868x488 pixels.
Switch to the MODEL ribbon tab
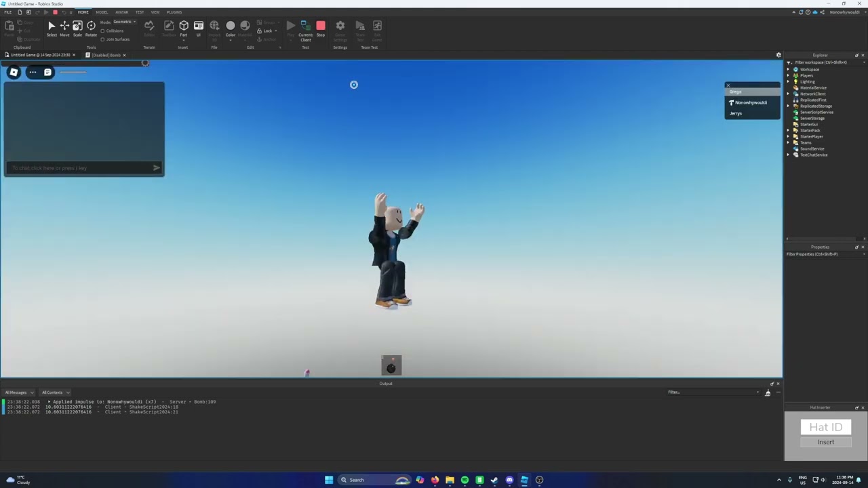(102, 12)
